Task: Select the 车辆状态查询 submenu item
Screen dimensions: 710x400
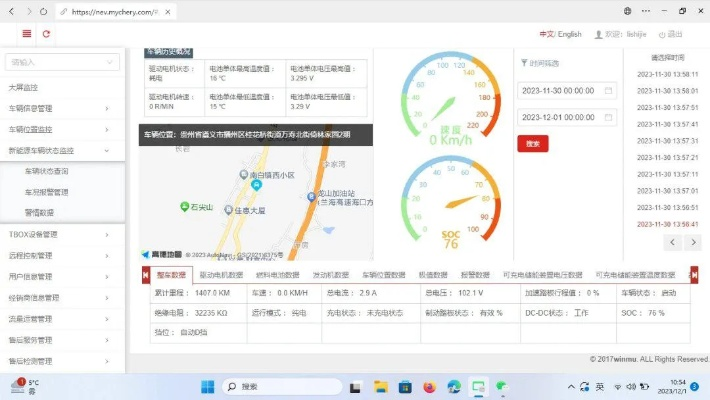Action: [x=46, y=171]
